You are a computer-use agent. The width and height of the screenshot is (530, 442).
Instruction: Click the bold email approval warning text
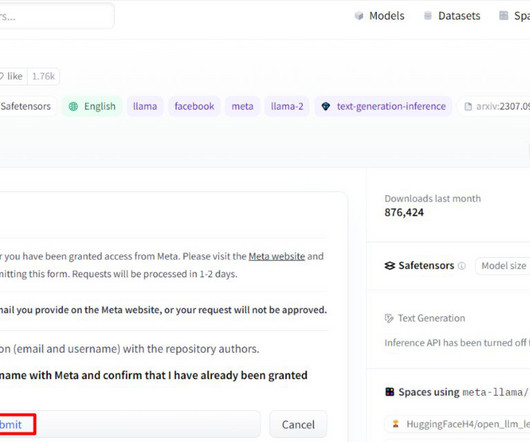coord(164,310)
